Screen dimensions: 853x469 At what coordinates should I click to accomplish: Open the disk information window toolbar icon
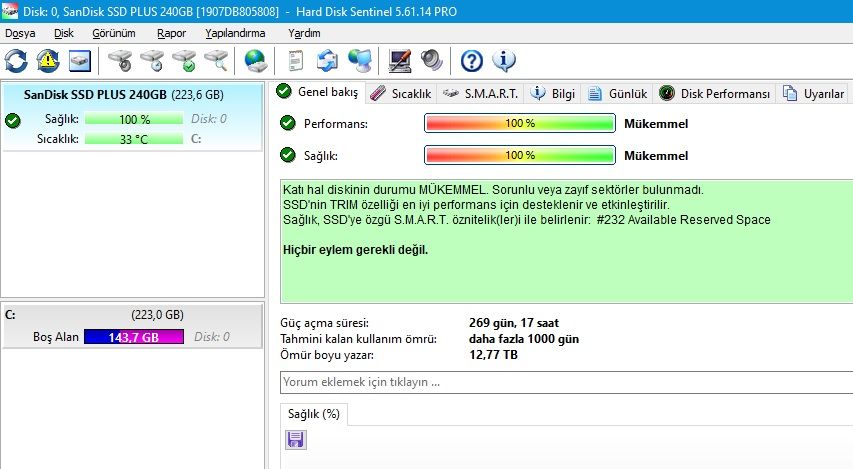pos(80,60)
